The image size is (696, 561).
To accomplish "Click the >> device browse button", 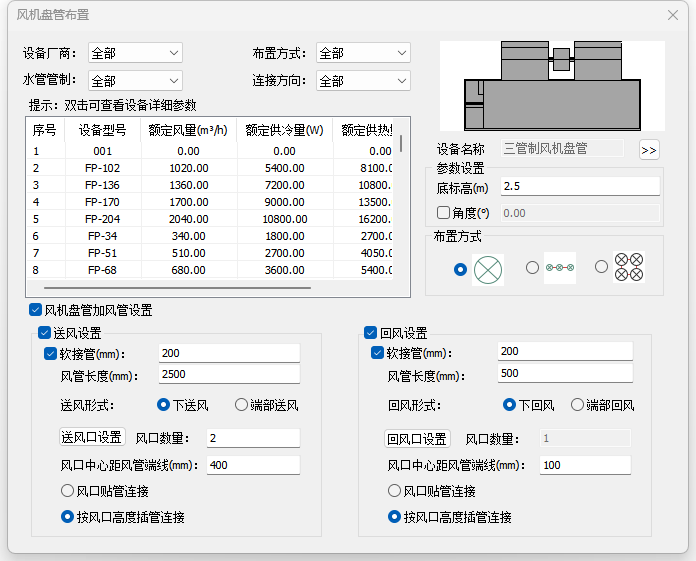I will point(649,149).
